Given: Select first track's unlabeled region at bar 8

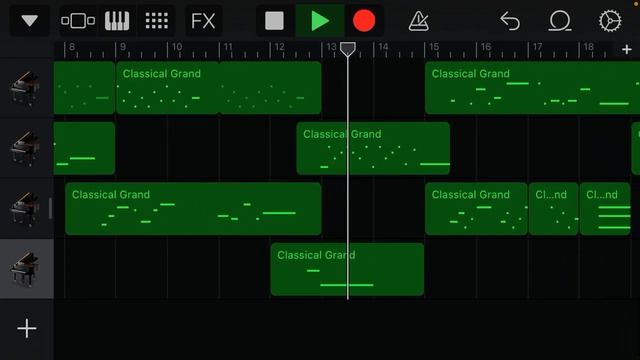Looking at the screenshot, I should (84, 88).
